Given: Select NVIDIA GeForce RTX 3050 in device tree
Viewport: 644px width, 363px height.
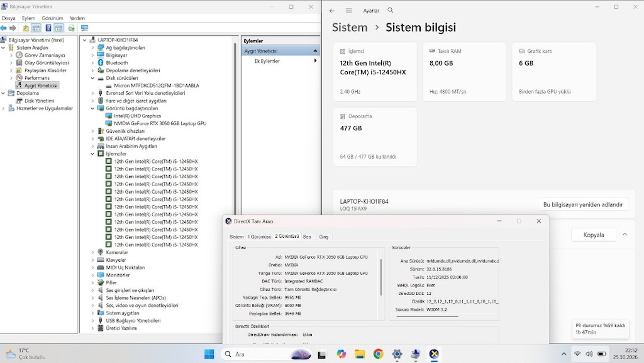Looking at the screenshot, I should pos(160,123).
